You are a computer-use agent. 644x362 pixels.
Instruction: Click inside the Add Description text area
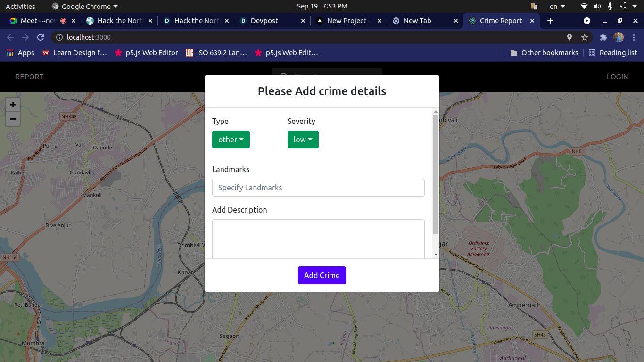click(x=318, y=239)
